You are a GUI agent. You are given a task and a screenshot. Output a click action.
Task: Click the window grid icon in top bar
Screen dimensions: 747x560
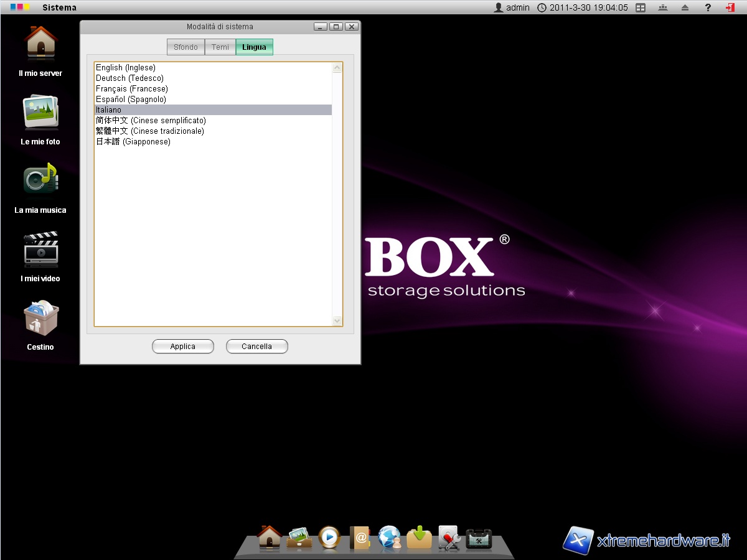pyautogui.click(x=641, y=7)
